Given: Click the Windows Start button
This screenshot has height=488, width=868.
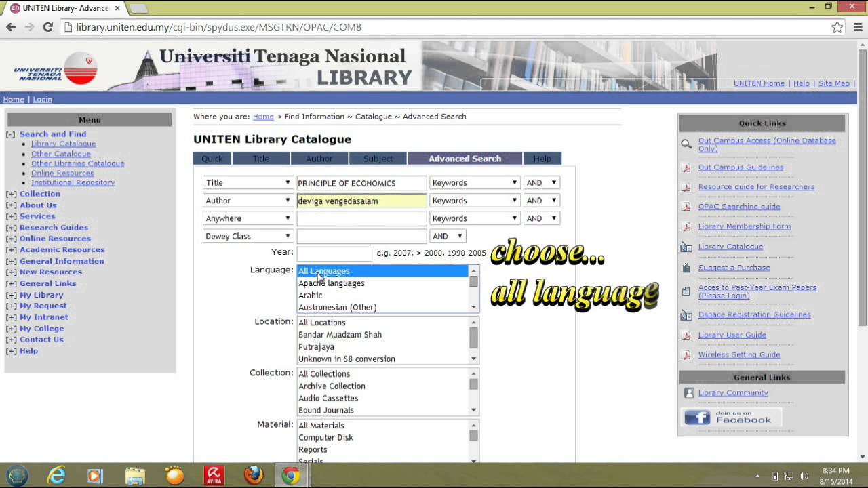Looking at the screenshot, I should pyautogui.click(x=17, y=476).
